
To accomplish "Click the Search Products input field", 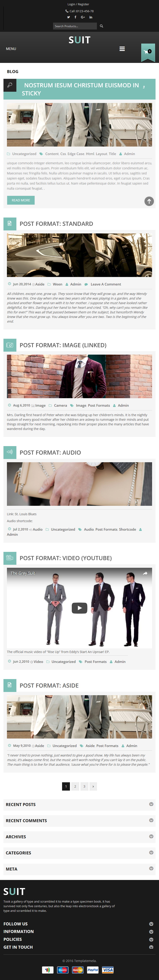I will pyautogui.click(x=75, y=26).
